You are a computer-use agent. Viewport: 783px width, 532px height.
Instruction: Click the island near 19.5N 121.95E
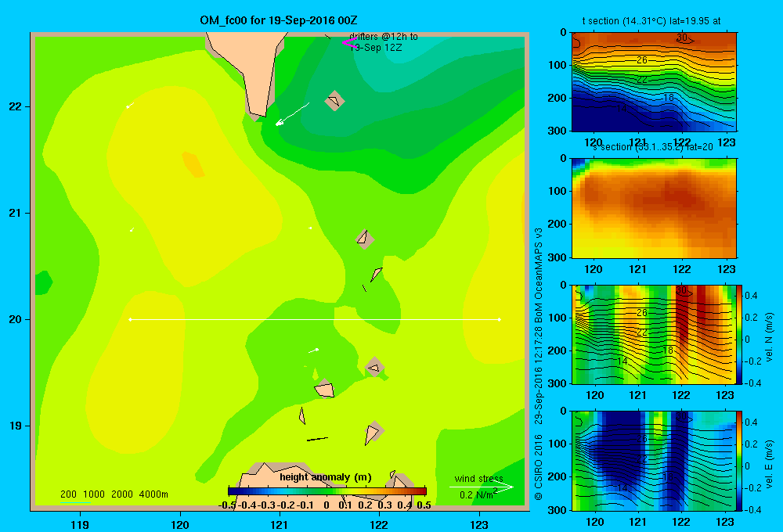tap(374, 367)
